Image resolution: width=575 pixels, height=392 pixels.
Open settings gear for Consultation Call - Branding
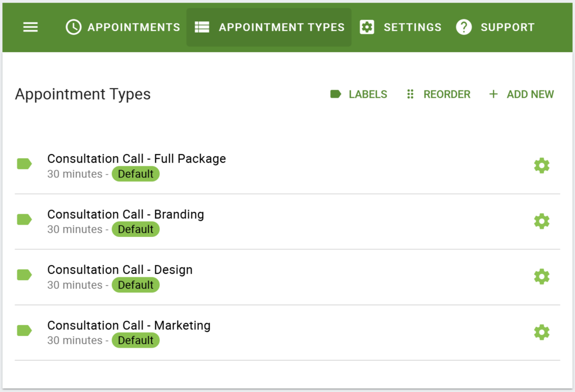point(541,221)
